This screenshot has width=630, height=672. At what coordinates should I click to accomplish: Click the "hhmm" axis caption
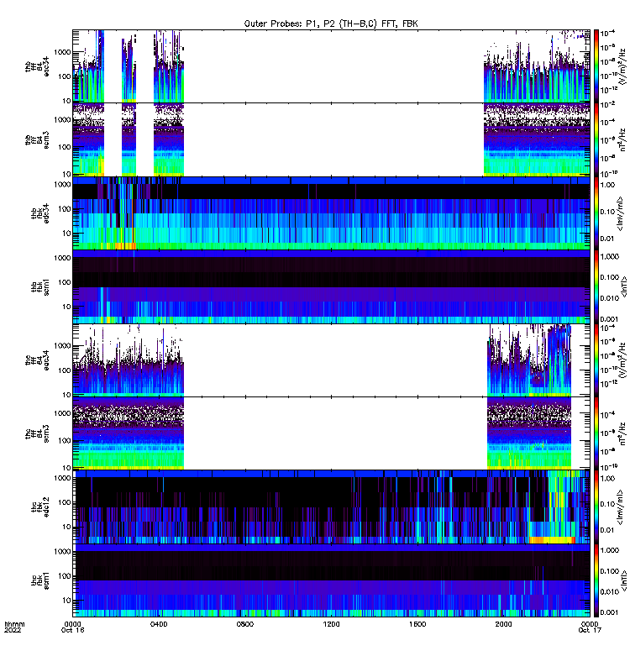pyautogui.click(x=15, y=624)
